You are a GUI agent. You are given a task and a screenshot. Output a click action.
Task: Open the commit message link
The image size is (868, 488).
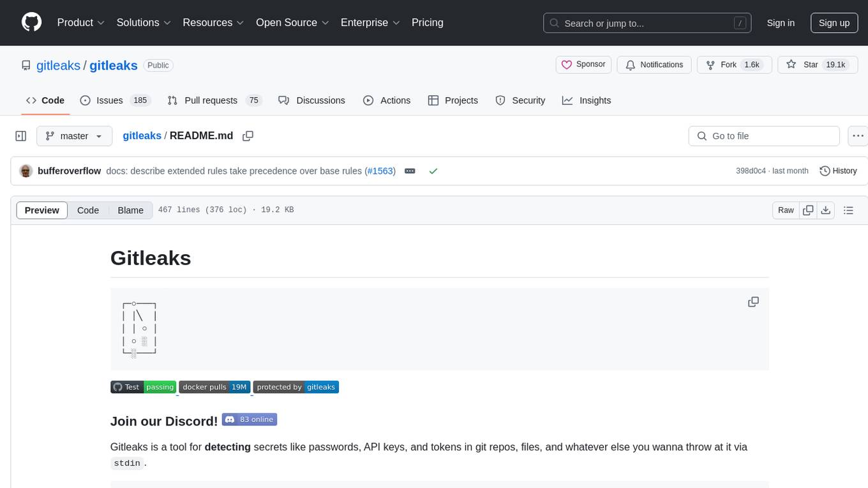click(x=235, y=171)
